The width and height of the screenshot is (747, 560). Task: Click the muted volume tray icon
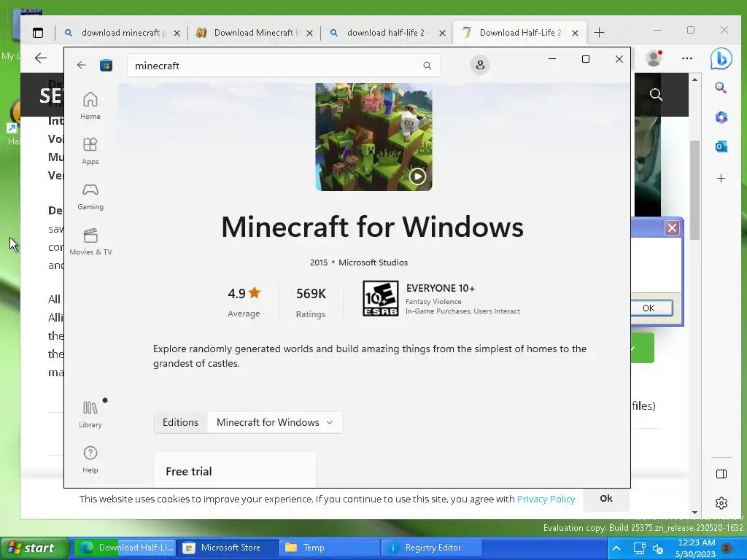pos(658,549)
